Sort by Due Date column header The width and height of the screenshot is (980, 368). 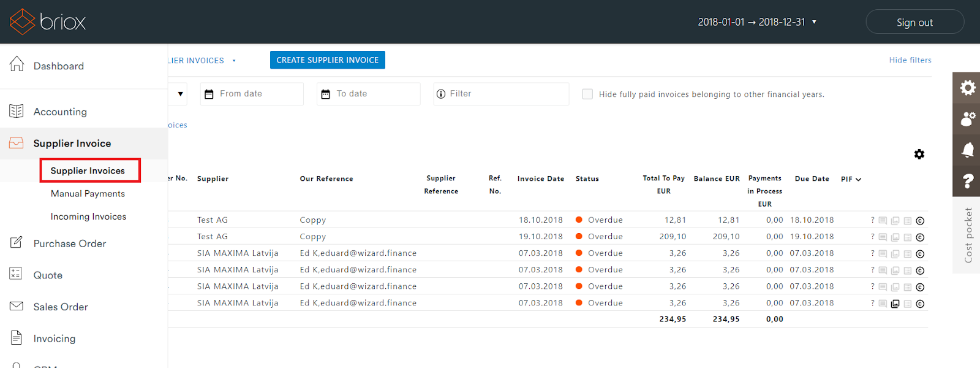812,179
